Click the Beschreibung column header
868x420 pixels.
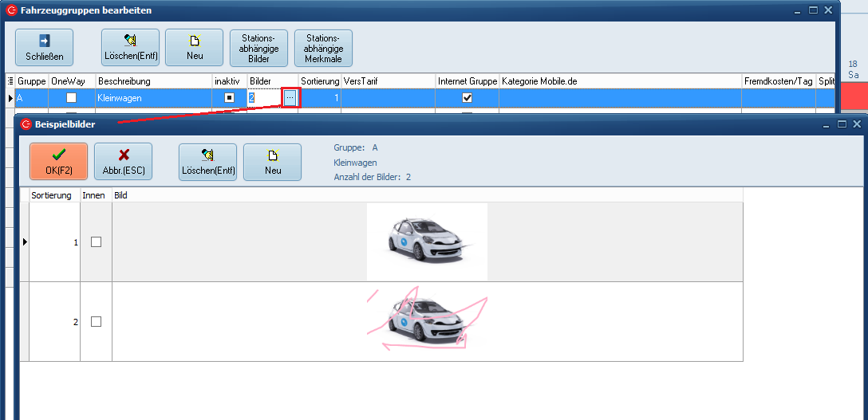click(x=152, y=81)
